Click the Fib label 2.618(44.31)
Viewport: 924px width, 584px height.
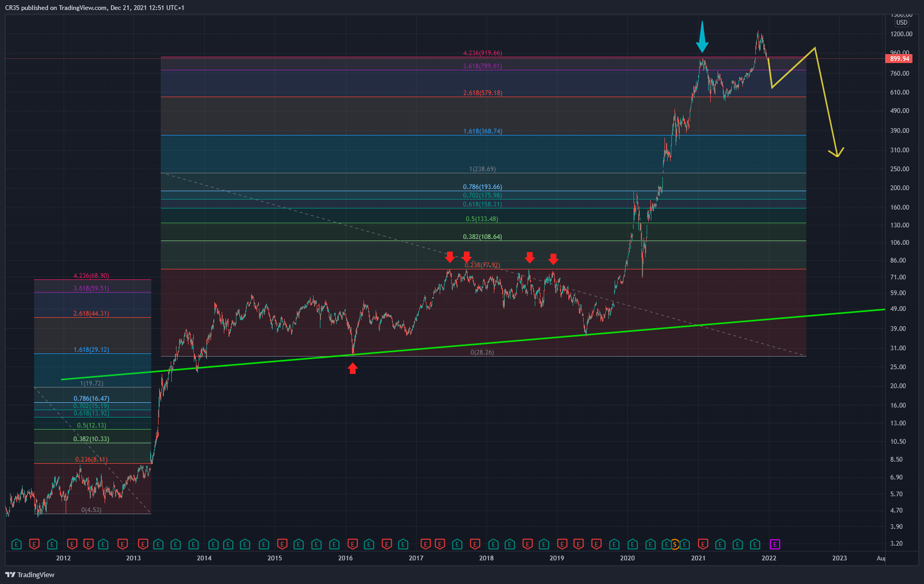coord(91,314)
